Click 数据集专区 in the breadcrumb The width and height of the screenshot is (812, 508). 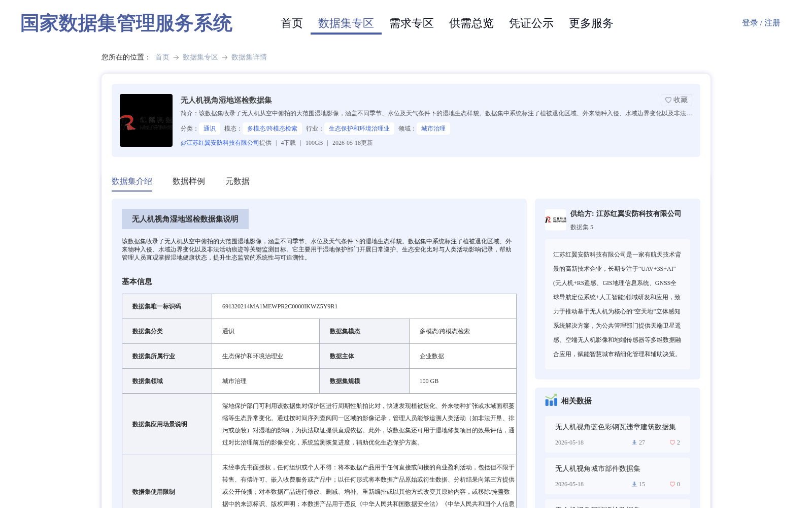click(200, 57)
